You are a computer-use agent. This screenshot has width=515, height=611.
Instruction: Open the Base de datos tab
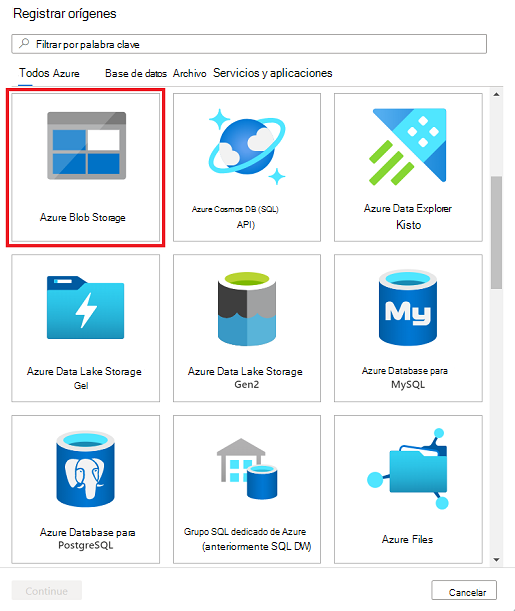pos(136,73)
